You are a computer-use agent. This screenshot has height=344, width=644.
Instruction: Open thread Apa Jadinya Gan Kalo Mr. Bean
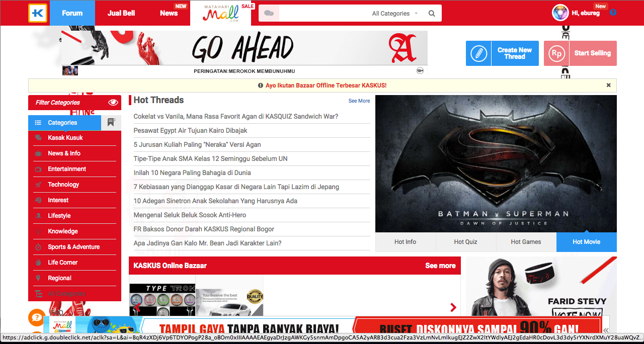207,243
